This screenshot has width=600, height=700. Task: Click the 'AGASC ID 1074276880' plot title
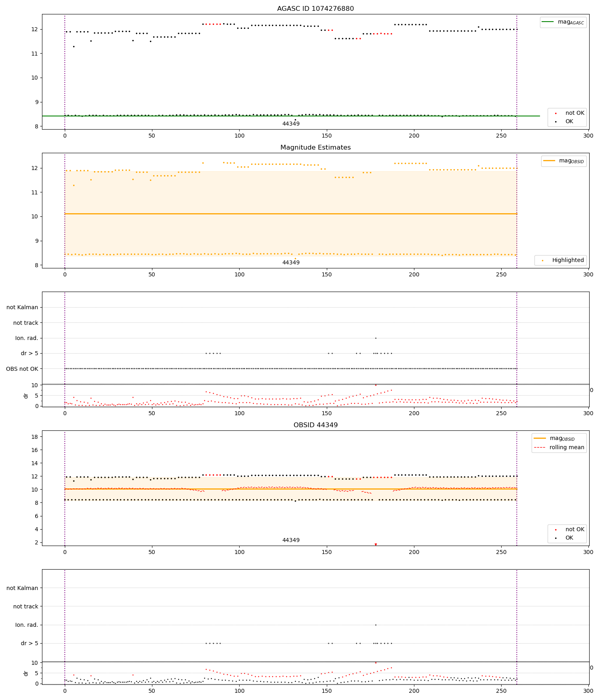click(315, 9)
